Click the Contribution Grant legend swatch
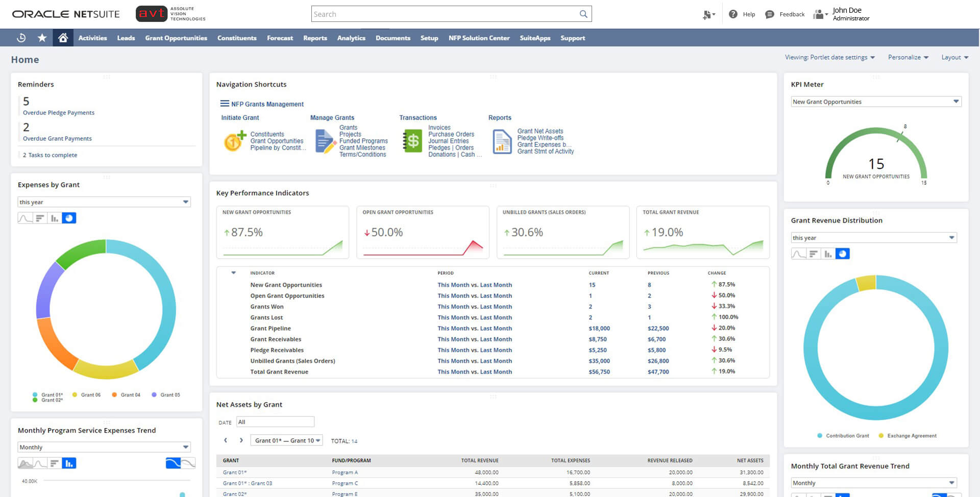Viewport: 980px width, 497px height. [x=819, y=435]
